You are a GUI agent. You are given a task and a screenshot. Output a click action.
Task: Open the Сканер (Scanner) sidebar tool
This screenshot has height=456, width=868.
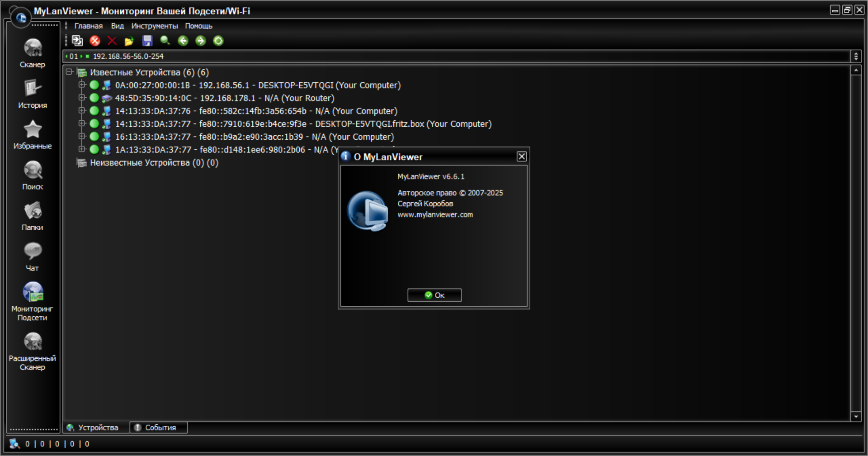pos(33,53)
